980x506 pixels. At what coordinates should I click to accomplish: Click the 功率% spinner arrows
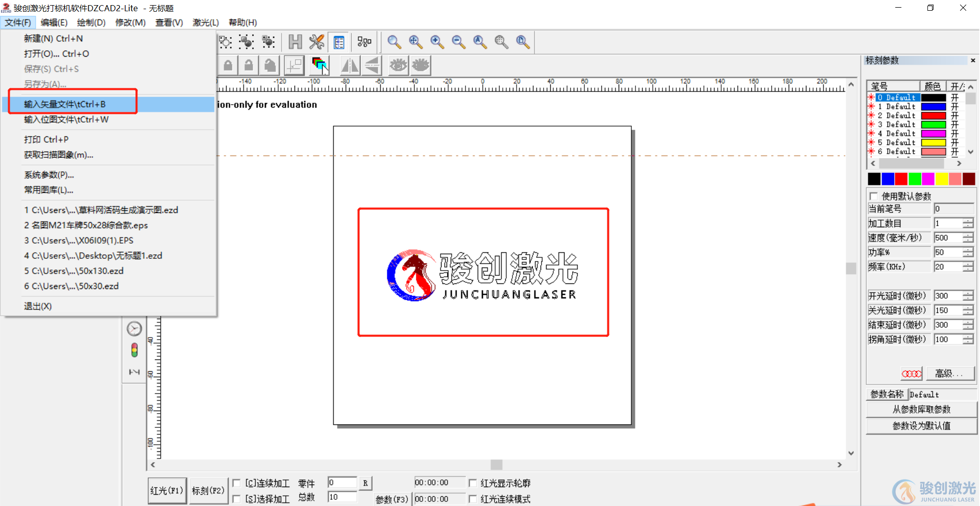pyautogui.click(x=968, y=252)
